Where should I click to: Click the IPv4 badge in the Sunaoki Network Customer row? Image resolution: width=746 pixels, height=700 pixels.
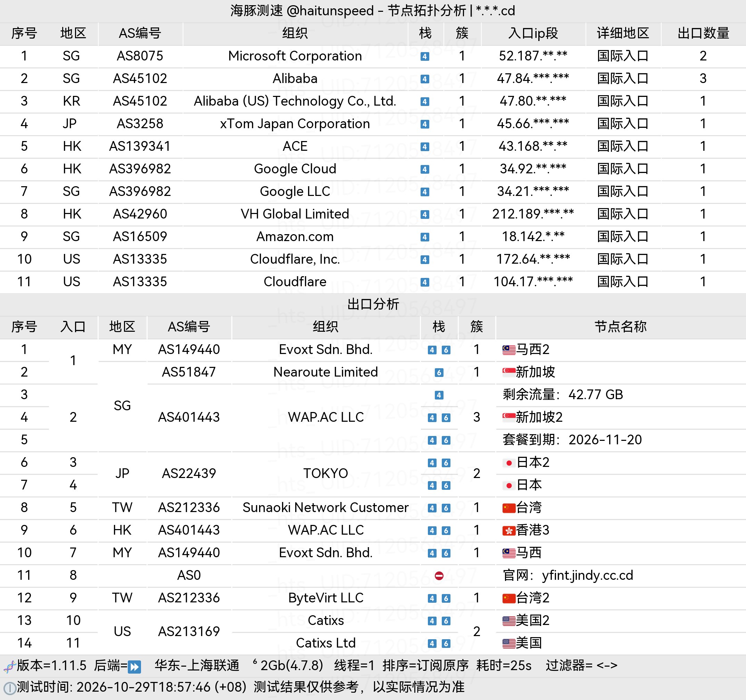point(432,508)
